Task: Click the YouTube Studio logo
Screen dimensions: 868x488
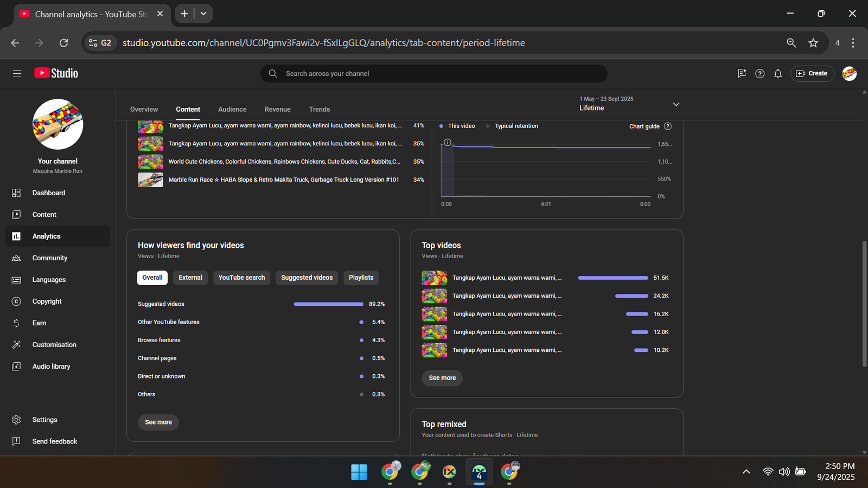Action: [56, 73]
